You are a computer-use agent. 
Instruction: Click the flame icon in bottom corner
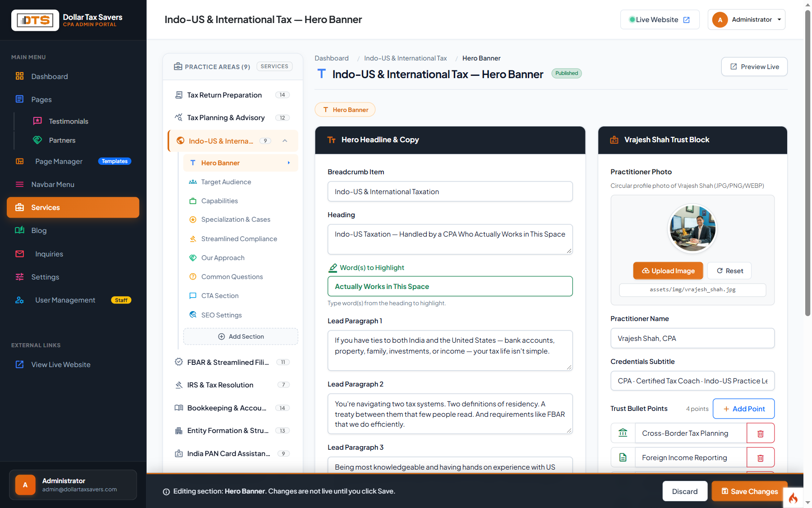pos(793,498)
